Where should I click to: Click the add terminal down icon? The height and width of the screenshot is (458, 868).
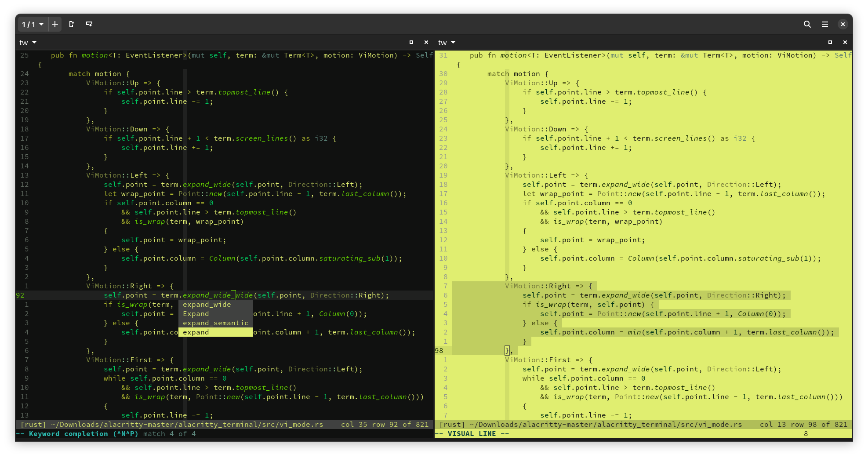tap(89, 24)
